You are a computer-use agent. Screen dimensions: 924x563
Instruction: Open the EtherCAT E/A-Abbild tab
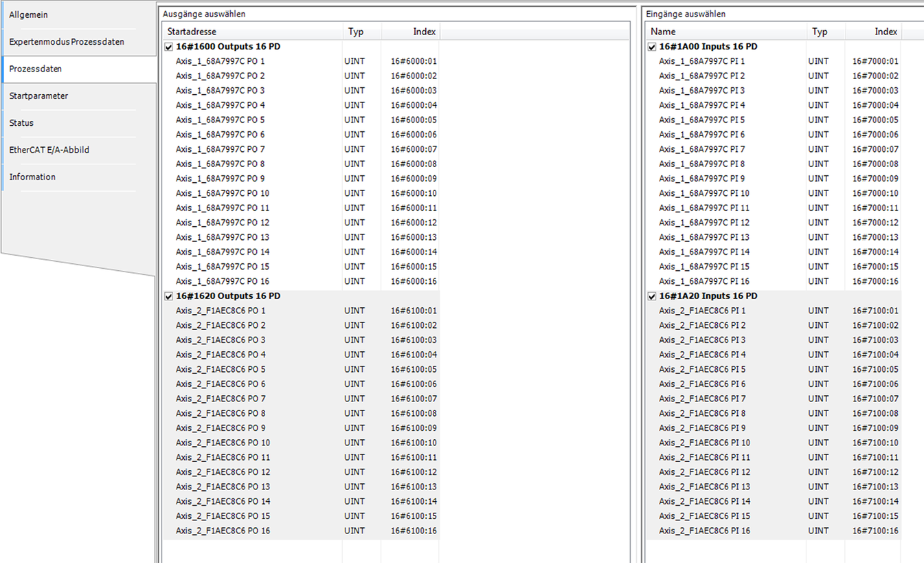49,150
